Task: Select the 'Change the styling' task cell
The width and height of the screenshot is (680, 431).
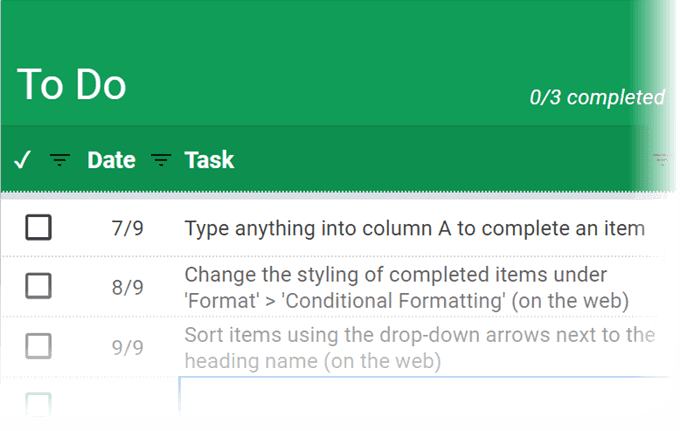Action: 406,287
